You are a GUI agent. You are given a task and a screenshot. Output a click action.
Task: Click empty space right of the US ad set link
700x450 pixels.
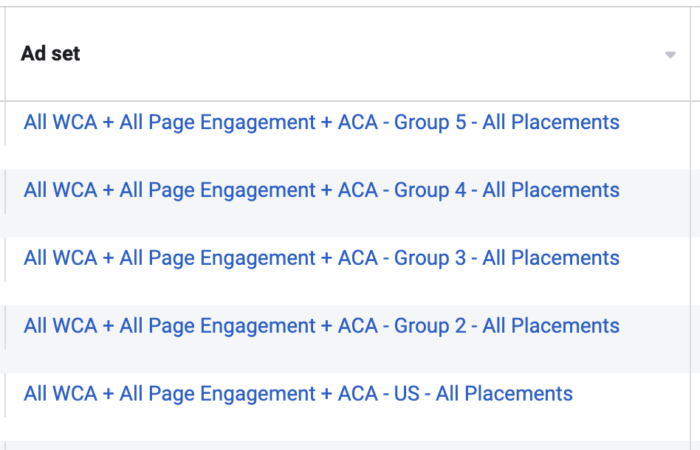[631, 394]
